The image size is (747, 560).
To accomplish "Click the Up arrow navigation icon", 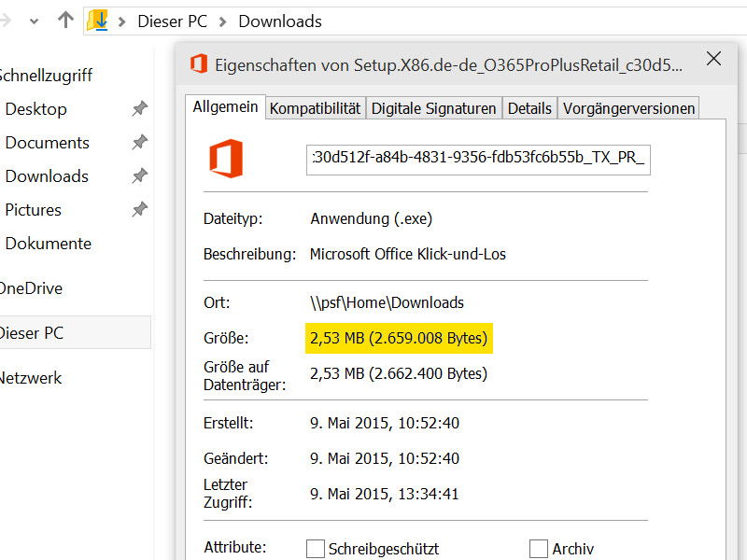I will pos(65,20).
